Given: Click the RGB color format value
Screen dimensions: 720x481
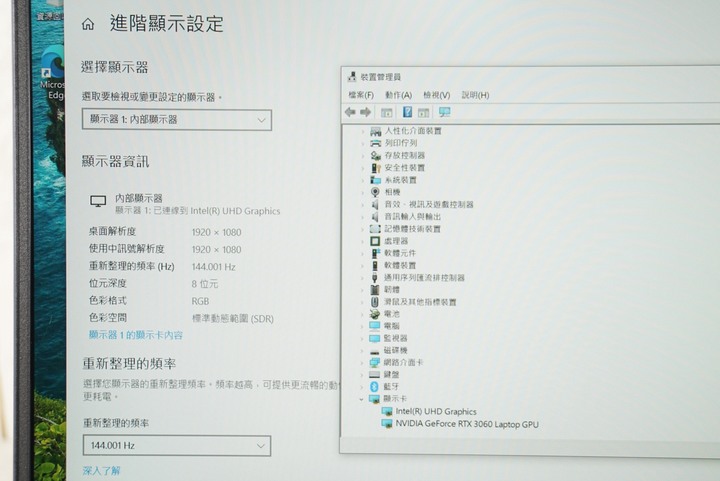Looking at the screenshot, I should [200, 302].
